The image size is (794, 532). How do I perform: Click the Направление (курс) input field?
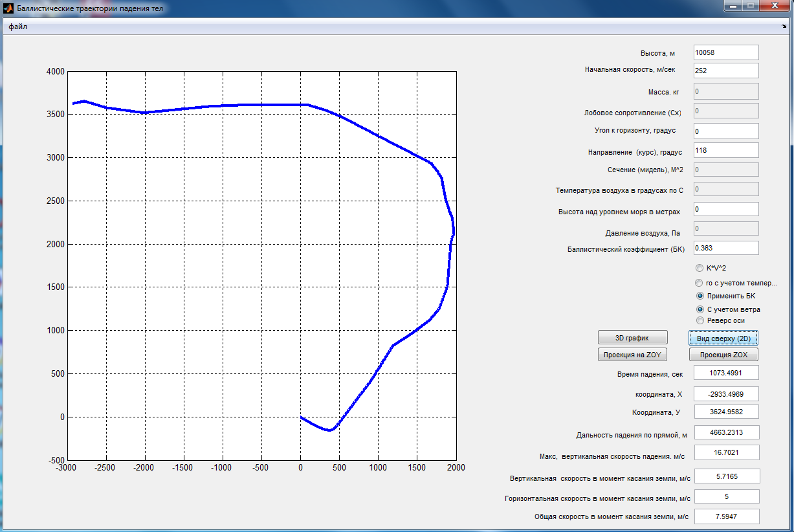click(x=725, y=150)
